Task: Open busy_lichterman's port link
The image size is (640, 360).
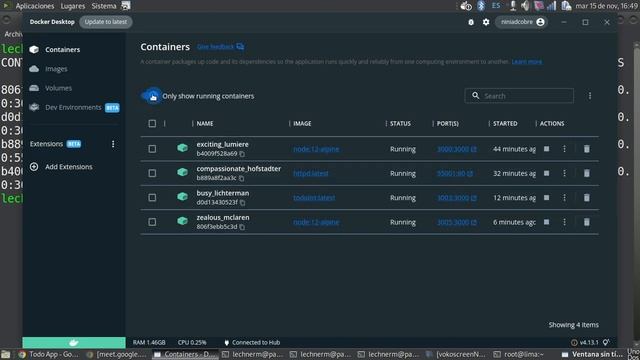Action: click(457, 198)
